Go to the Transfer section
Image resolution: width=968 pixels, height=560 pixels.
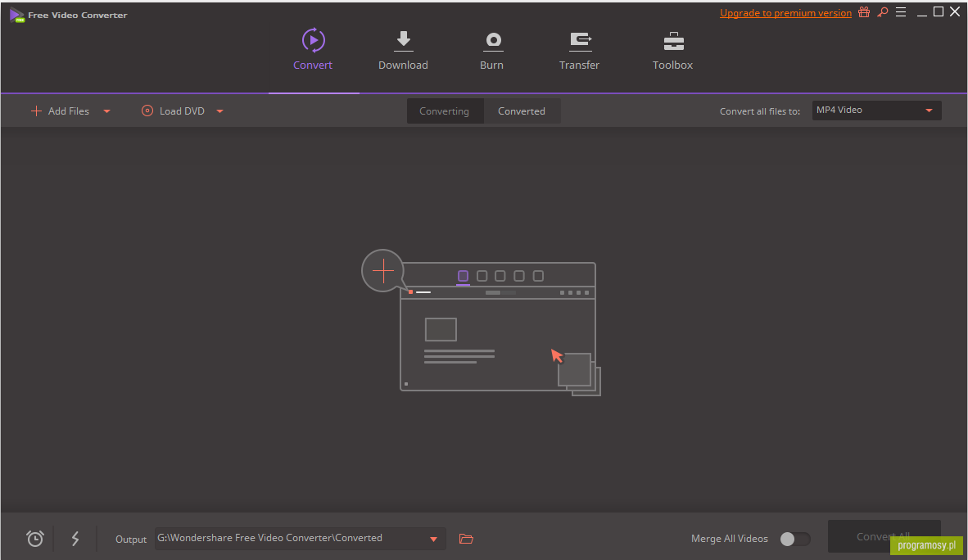pos(579,51)
